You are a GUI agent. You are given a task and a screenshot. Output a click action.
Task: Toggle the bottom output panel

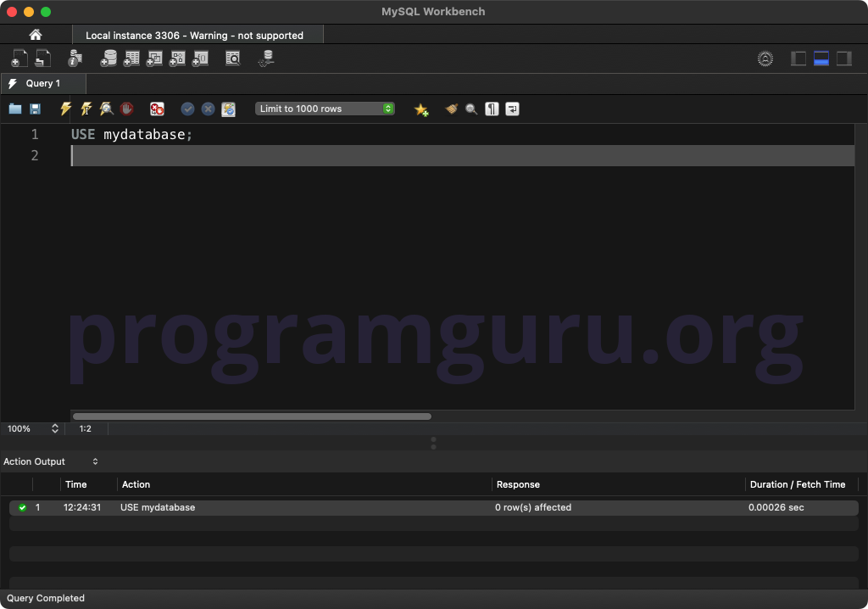(x=821, y=59)
